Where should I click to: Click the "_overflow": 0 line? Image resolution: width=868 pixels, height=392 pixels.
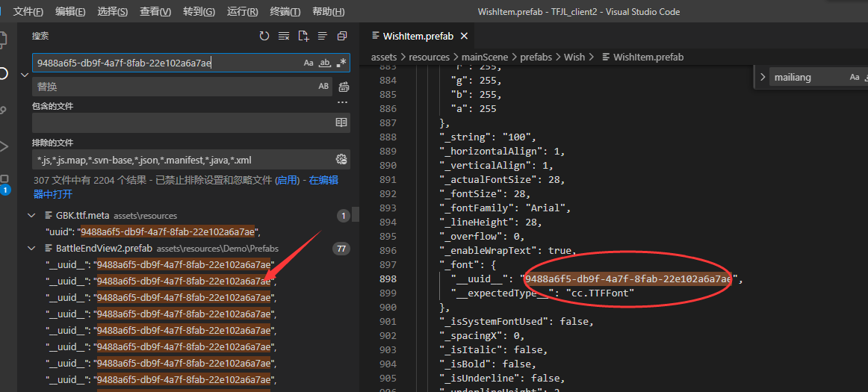point(482,237)
